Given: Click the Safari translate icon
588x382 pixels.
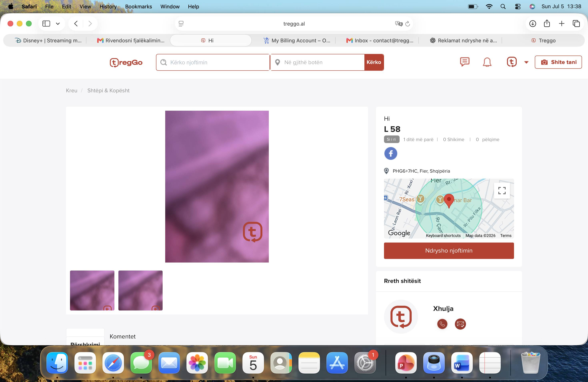Looking at the screenshot, I should pyautogui.click(x=399, y=24).
